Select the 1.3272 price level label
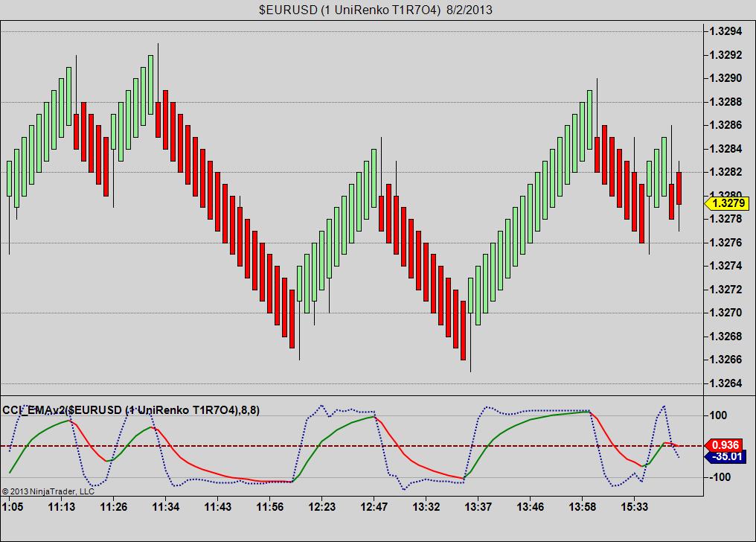756x542 pixels. (725, 290)
